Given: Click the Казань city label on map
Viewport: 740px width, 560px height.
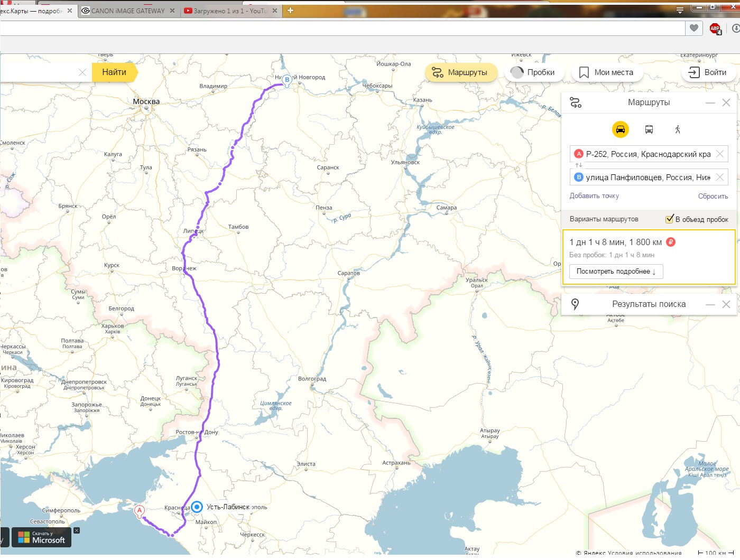Looking at the screenshot, I should pos(423,100).
